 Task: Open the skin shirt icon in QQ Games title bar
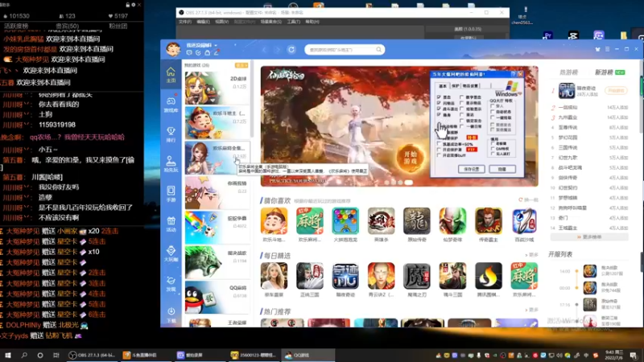pyautogui.click(x=597, y=49)
